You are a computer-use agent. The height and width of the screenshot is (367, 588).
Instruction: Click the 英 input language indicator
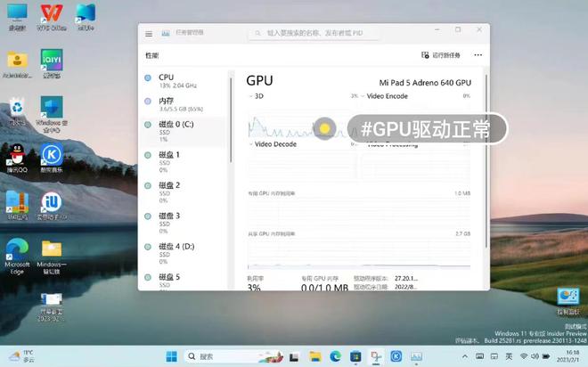[509, 356]
